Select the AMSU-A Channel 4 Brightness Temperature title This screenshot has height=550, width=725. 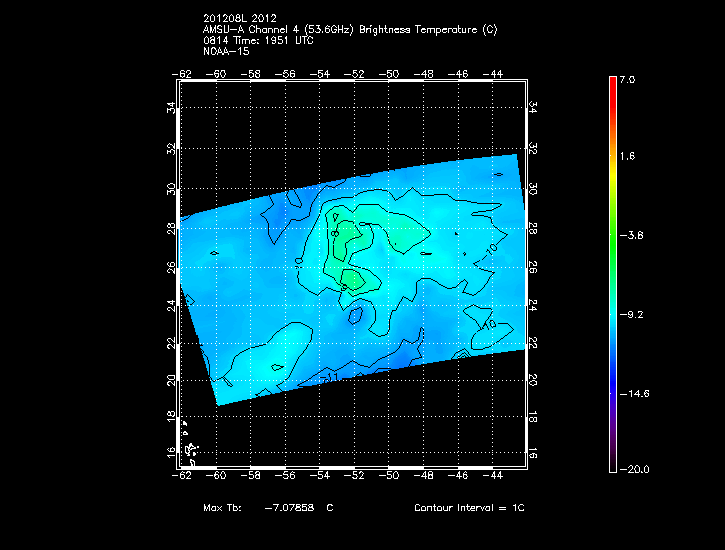350,30
